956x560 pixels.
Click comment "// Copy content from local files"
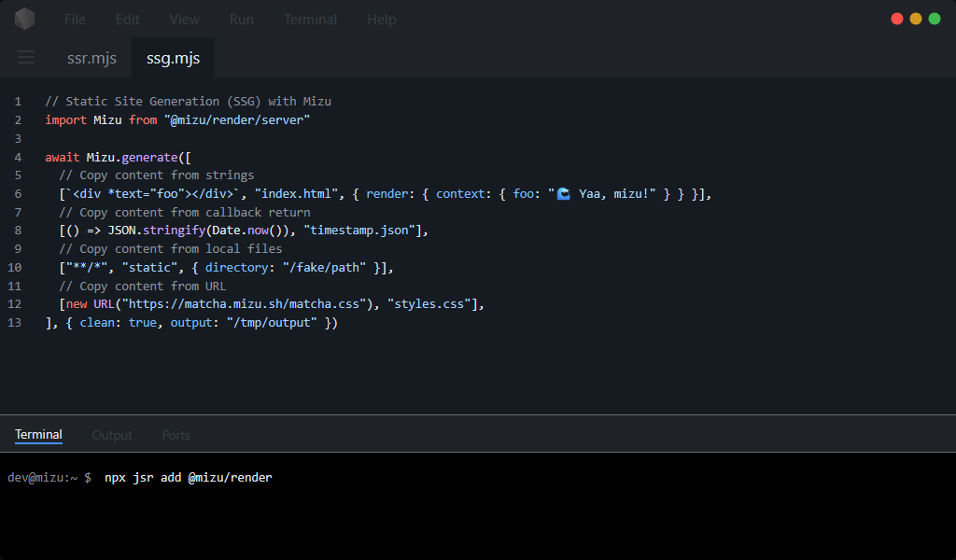[x=171, y=248]
